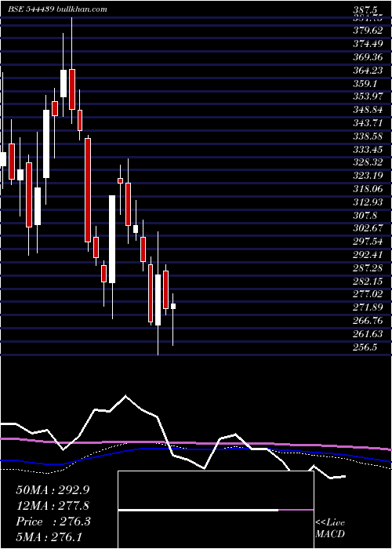The image size is (392, 549).
Task: Click the 359.1 price axis label
Action: pos(366,84)
